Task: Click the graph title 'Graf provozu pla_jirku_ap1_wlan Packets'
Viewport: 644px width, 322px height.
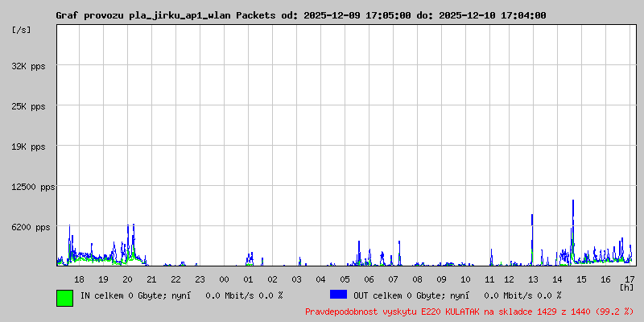Action: 166,15
